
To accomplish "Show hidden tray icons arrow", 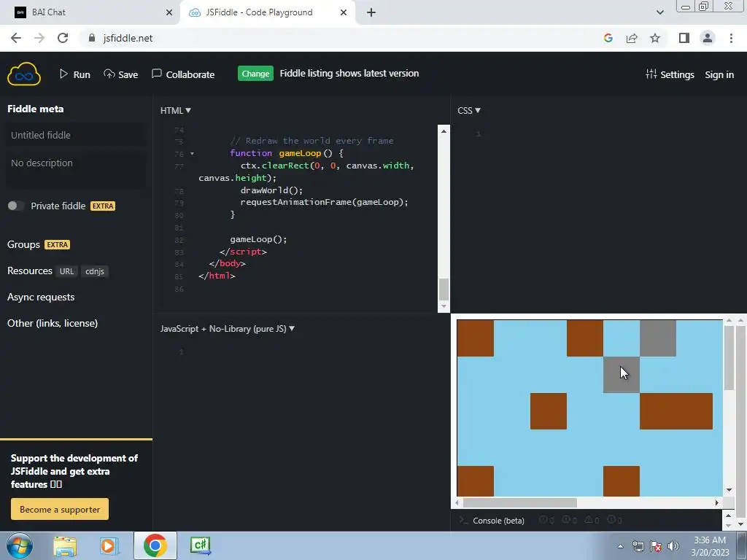I will pyautogui.click(x=620, y=546).
